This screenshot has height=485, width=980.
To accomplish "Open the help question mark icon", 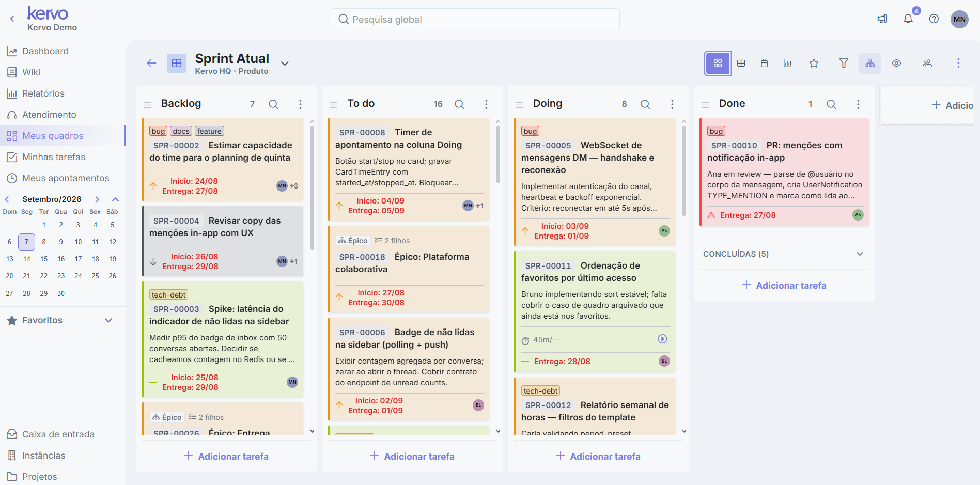I will (934, 19).
